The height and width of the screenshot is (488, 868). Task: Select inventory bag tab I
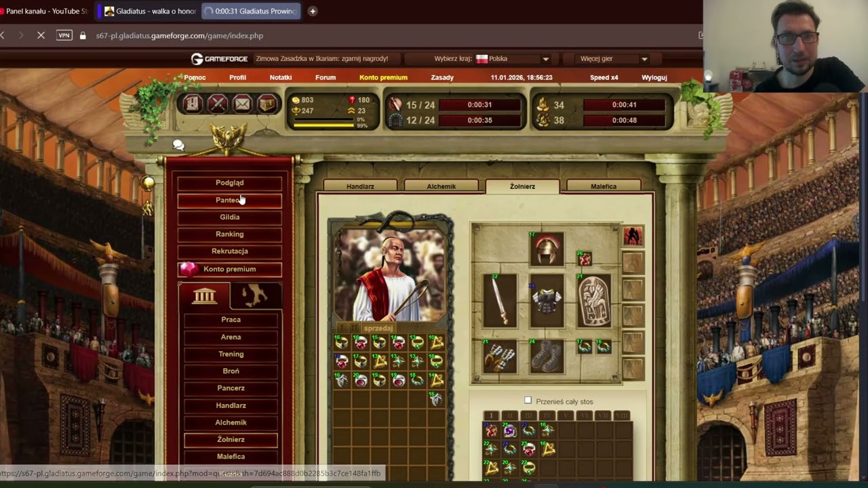click(492, 415)
